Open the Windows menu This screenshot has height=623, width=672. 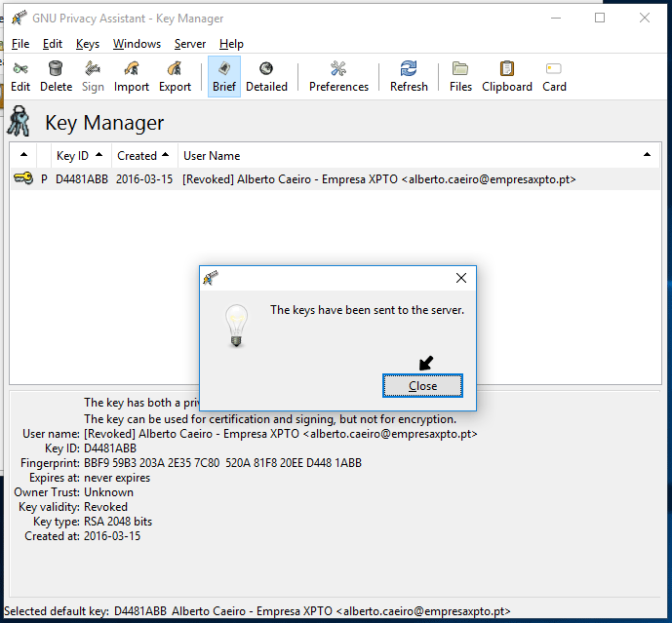(137, 44)
